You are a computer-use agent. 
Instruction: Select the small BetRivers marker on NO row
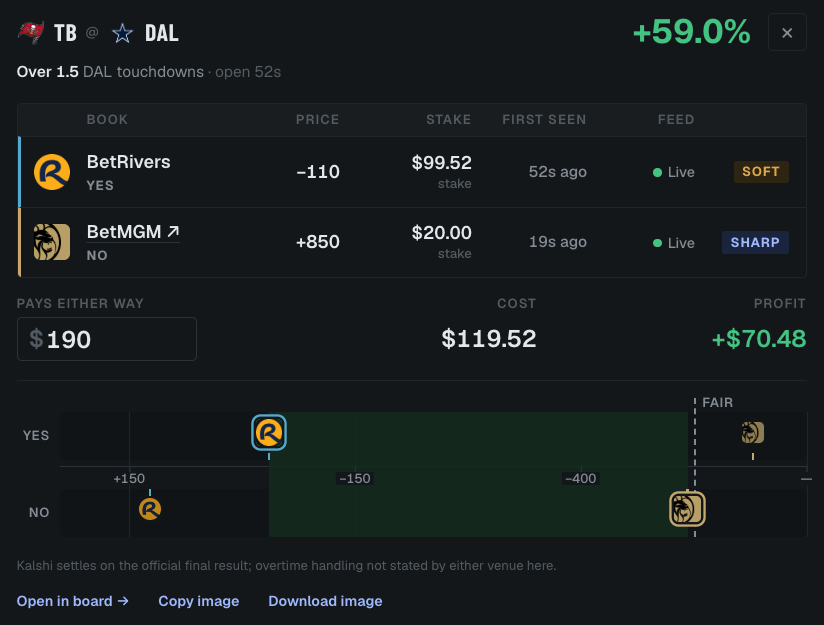(150, 509)
